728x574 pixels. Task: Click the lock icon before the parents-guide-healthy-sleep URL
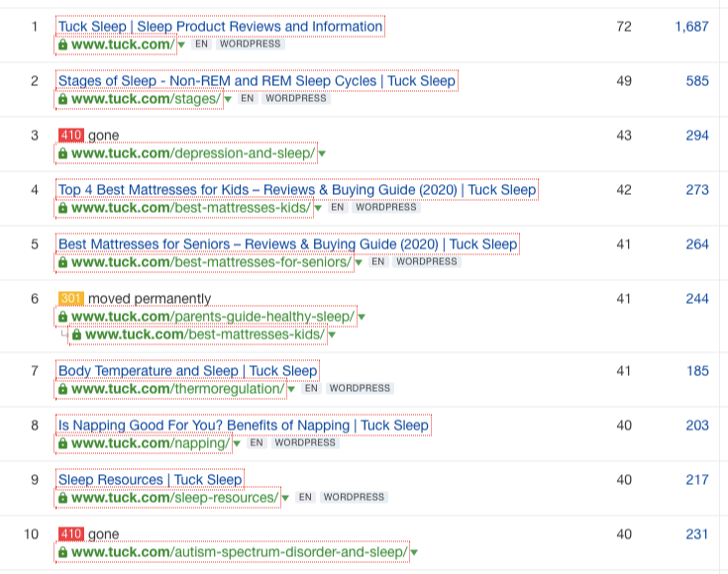[x=62, y=317]
